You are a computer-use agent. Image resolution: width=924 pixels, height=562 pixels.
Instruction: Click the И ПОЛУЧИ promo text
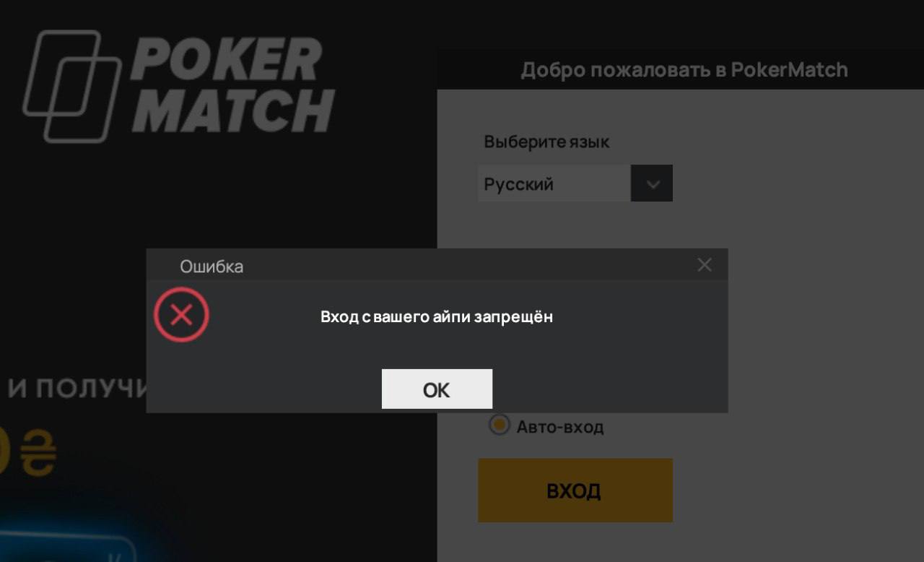pyautogui.click(x=77, y=389)
